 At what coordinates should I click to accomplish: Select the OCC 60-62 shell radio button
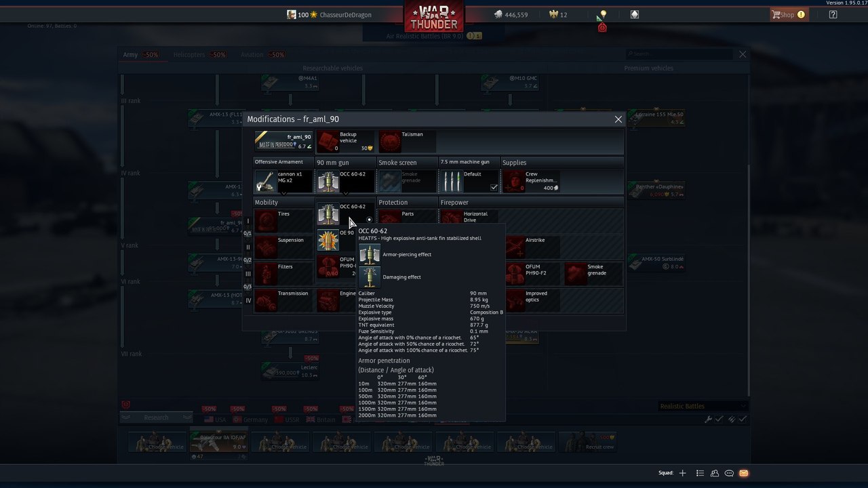point(370,220)
